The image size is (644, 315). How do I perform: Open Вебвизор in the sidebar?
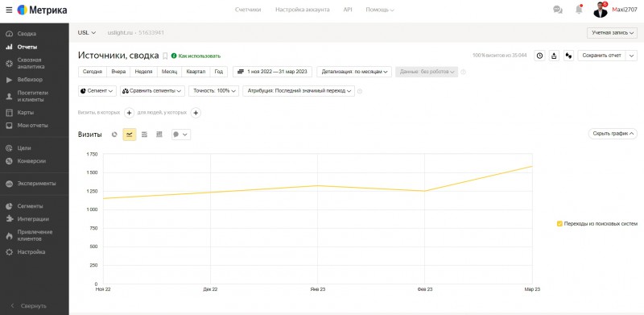pyautogui.click(x=30, y=80)
